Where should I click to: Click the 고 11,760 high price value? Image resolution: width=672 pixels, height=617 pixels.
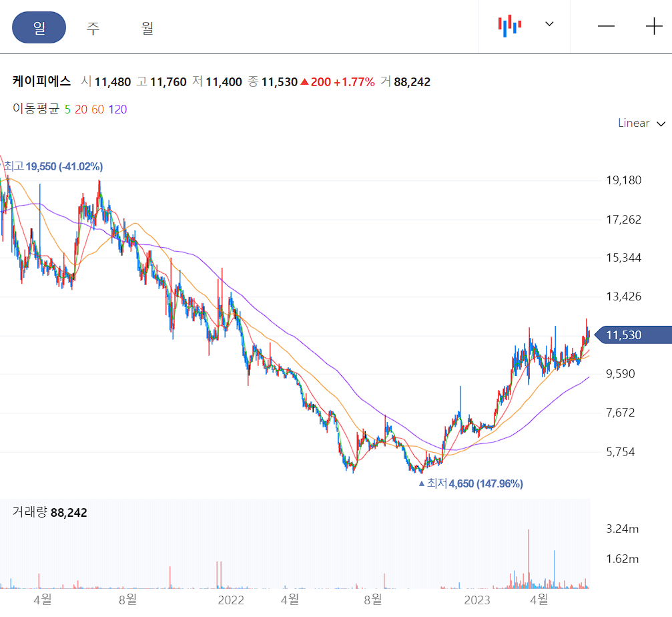point(161,81)
